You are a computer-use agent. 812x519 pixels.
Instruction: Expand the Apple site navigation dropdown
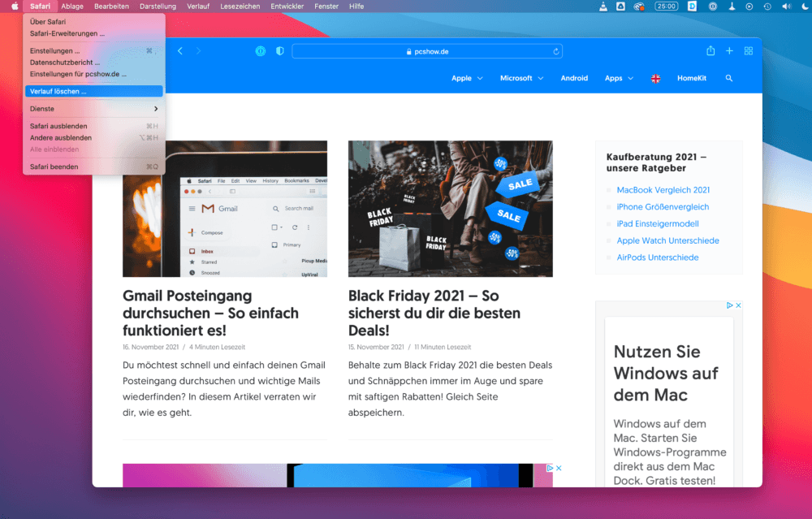(x=467, y=78)
